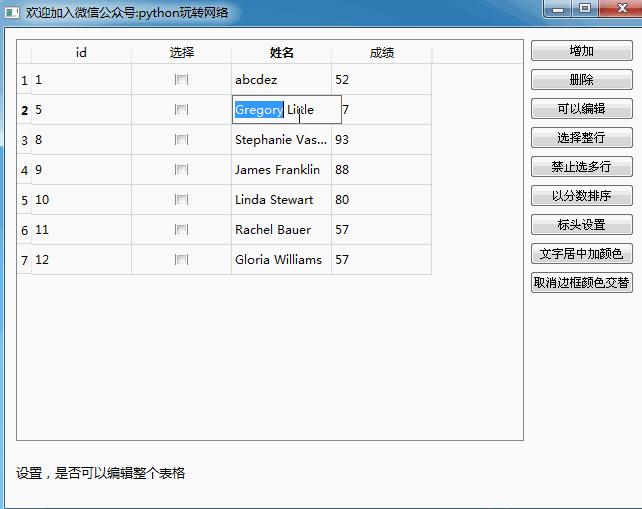The image size is (642, 509).
Task: Open 标头设置 header settings button
Action: pos(582,225)
